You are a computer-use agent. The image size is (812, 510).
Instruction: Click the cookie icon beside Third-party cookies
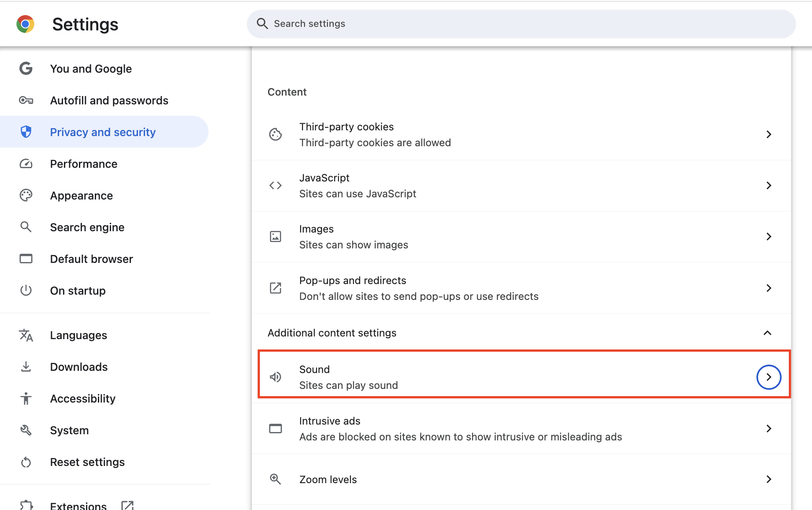pos(276,134)
